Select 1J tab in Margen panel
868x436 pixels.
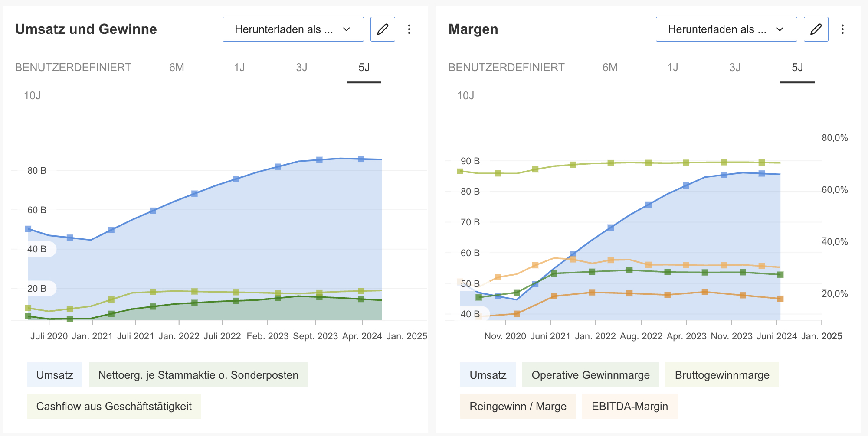coord(673,68)
